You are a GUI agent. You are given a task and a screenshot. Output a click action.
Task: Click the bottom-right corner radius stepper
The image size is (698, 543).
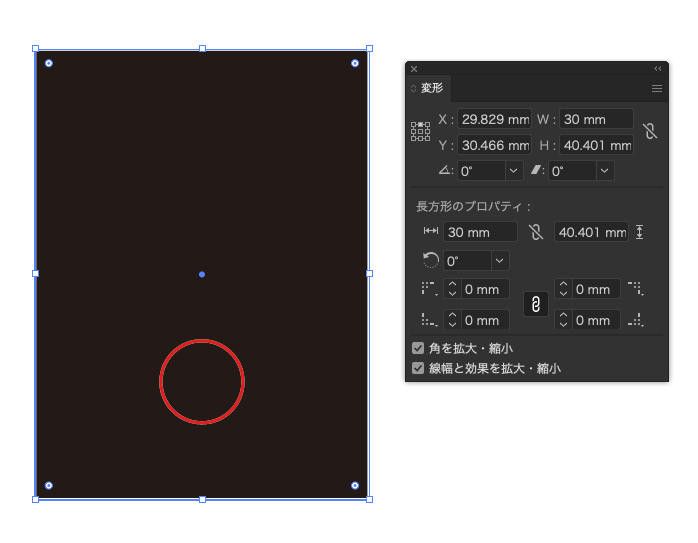[563, 320]
